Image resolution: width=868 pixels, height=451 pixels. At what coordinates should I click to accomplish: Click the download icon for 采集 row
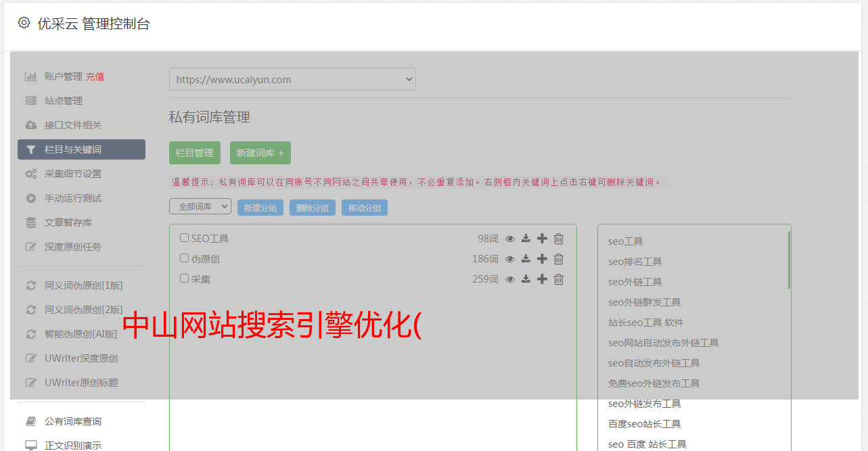point(526,279)
